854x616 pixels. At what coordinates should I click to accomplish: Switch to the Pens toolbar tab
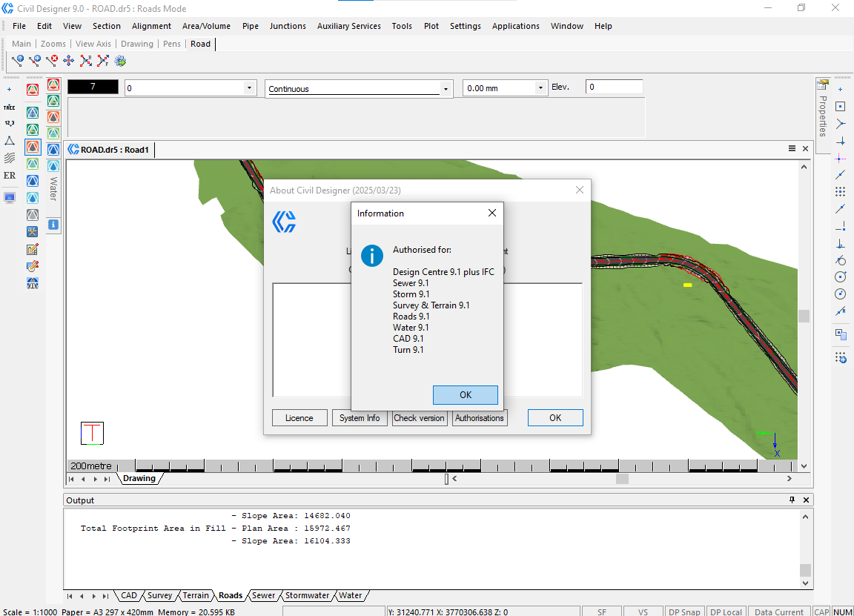click(x=171, y=44)
